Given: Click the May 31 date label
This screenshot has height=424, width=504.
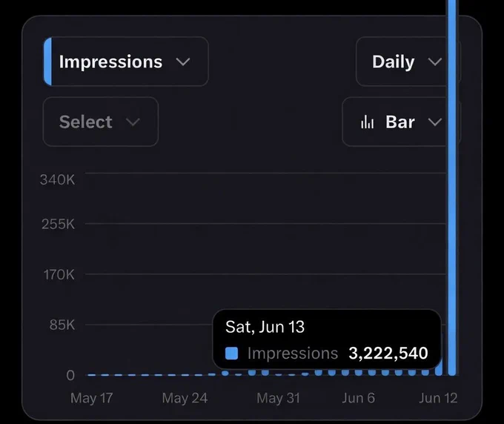Looking at the screenshot, I should click(x=279, y=398).
